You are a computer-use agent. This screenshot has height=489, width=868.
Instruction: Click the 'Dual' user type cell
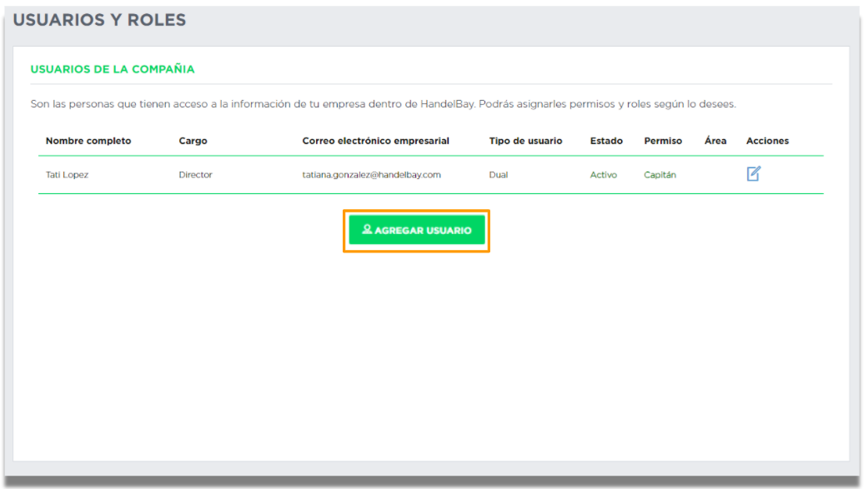coord(499,175)
